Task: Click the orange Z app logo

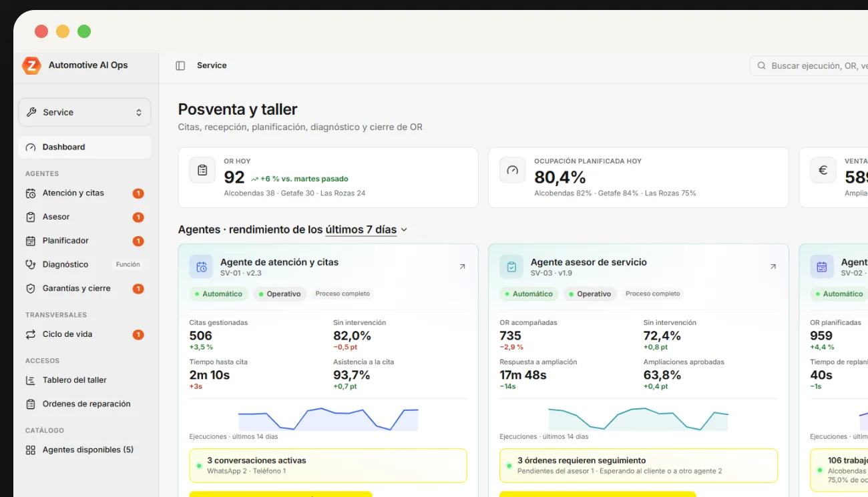Action: tap(31, 65)
